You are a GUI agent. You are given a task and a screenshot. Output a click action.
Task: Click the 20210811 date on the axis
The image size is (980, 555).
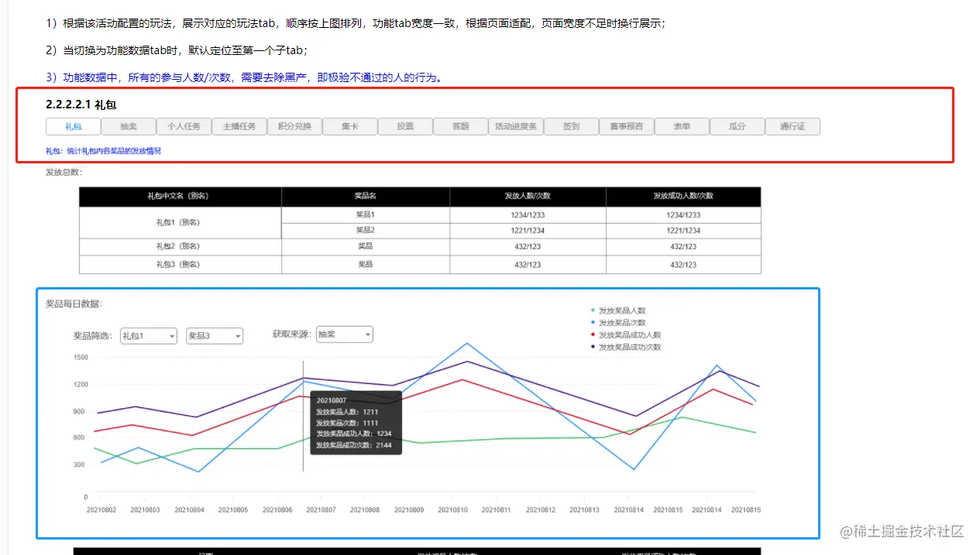click(x=496, y=510)
